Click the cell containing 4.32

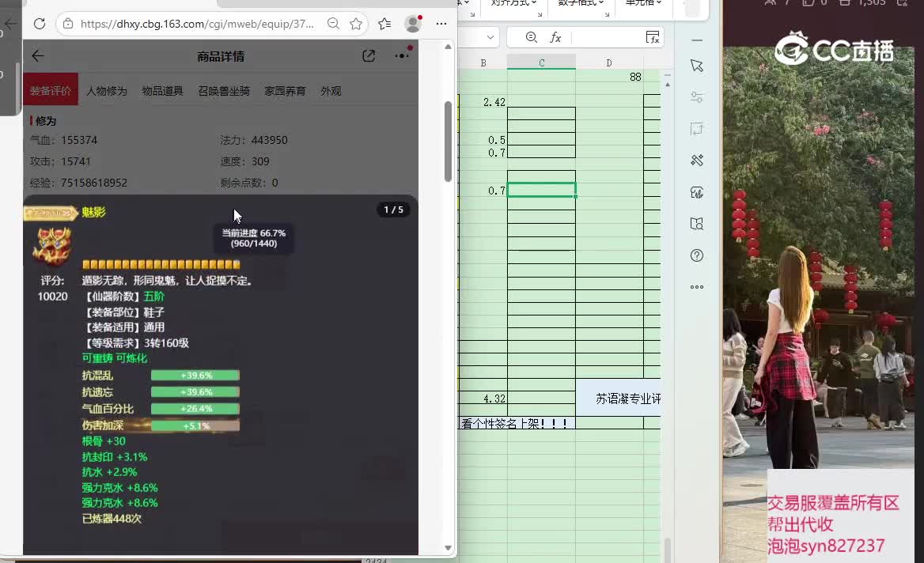tap(483, 399)
